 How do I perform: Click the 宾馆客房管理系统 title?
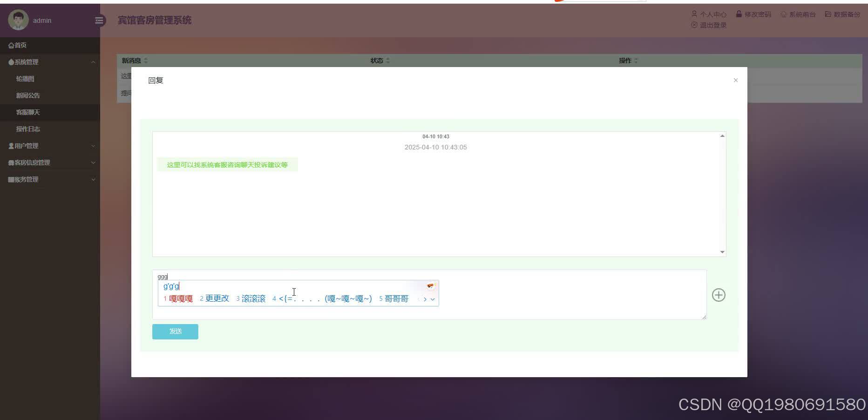(x=155, y=20)
